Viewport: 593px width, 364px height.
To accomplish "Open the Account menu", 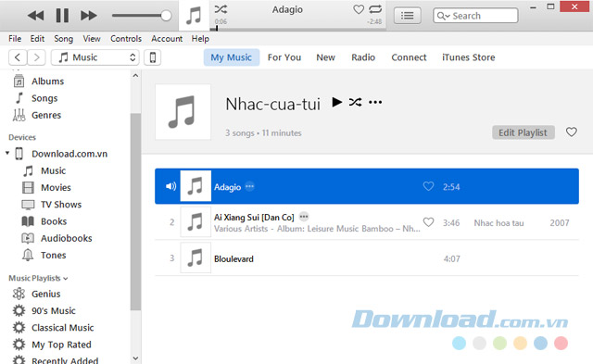I will click(167, 39).
